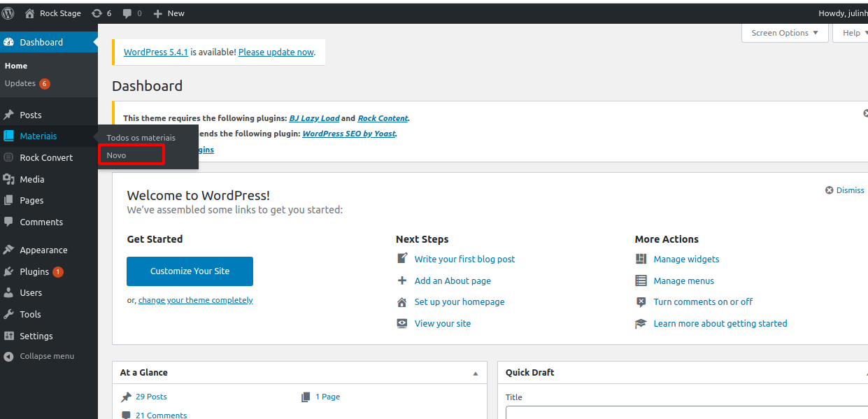Viewport: 868px width, 419px height.
Task: Click the Appearance paintbrush icon
Action: tap(9, 250)
